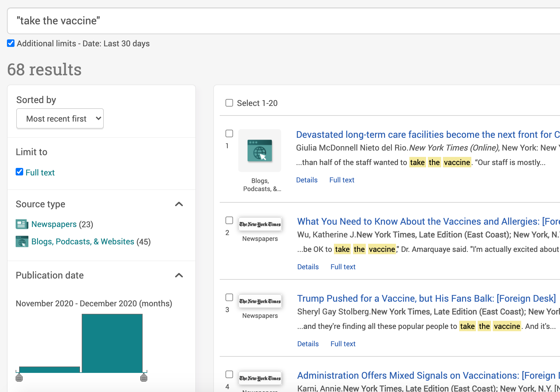Viewport: 560px width, 392px height.
Task: Click New York Times logo on result 4
Action: (x=260, y=378)
